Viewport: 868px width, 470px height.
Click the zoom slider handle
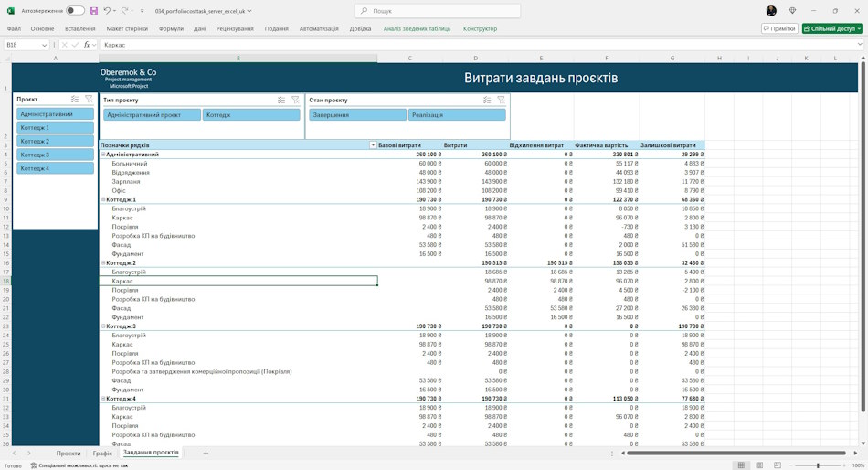(x=818, y=465)
